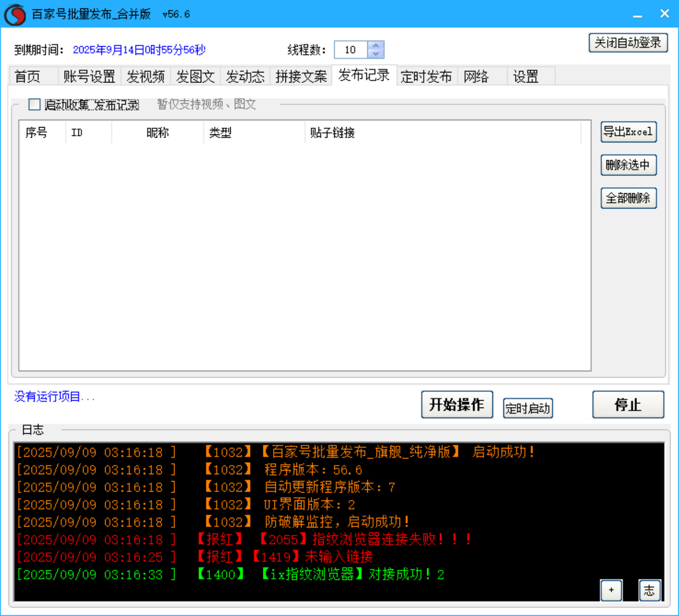Click the 关闭自动登录 button
The image size is (679, 616).
pyautogui.click(x=628, y=43)
